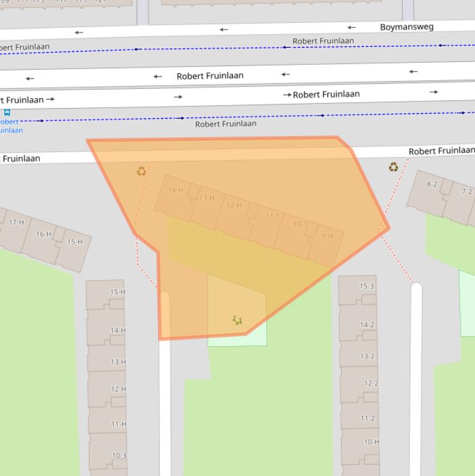This screenshot has width=475, height=476.
Task: Click building labeled 8-2
Action: 431,185
